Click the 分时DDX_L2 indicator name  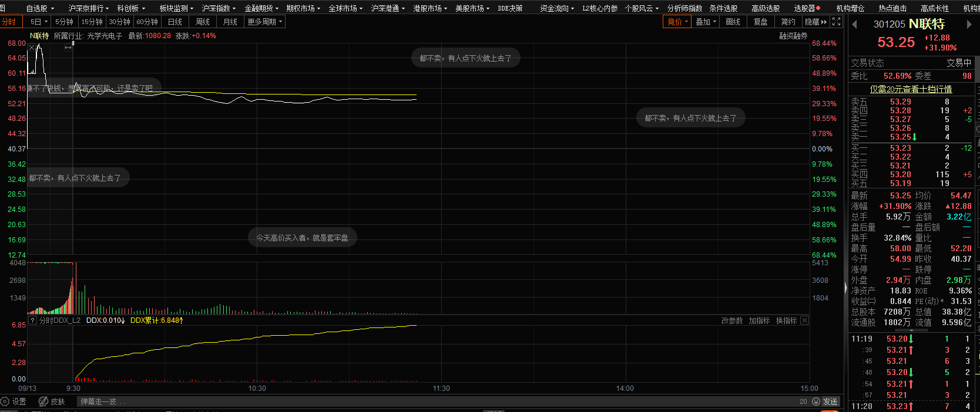[x=60, y=320]
